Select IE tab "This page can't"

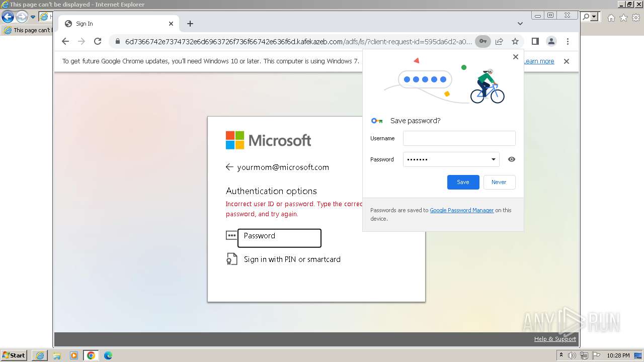coord(27,30)
